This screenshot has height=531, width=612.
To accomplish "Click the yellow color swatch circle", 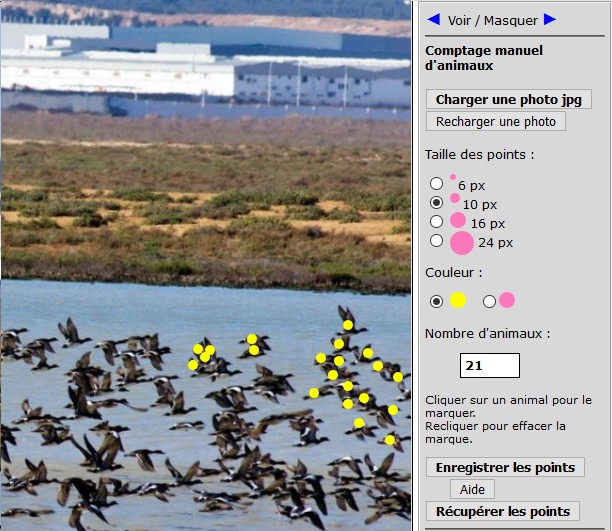I will click(x=458, y=300).
